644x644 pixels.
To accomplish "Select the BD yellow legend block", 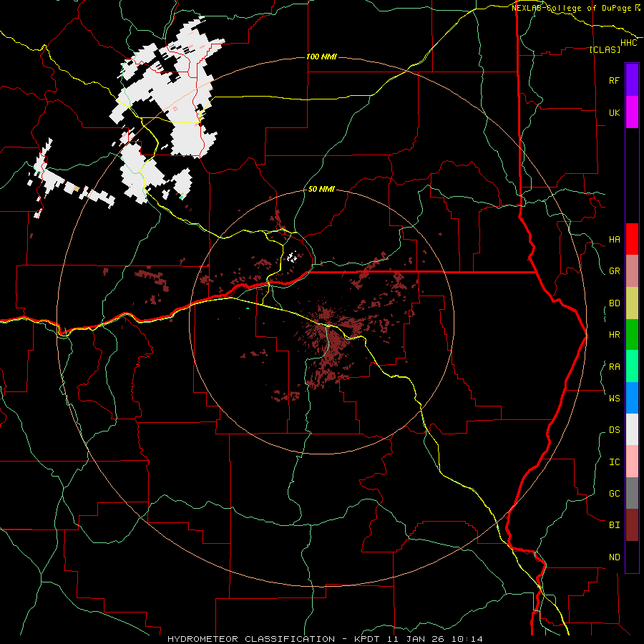I will 632,303.
